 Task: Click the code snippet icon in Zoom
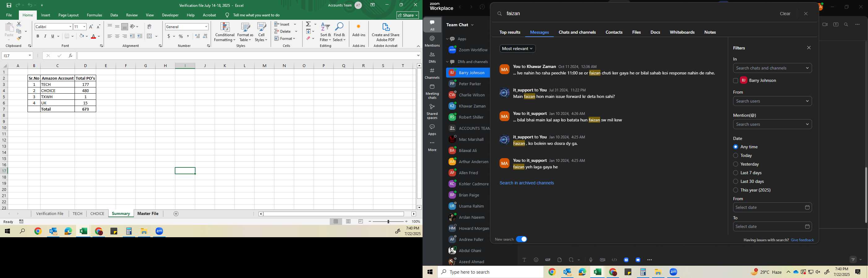(614, 260)
